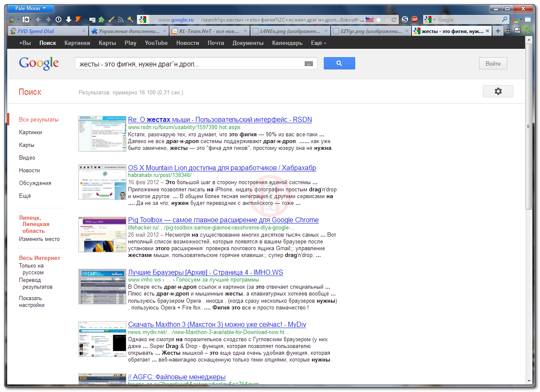The image size is (540, 392).
Task: Open the RSDN 'О жестах мыши' result link
Action: point(220,120)
